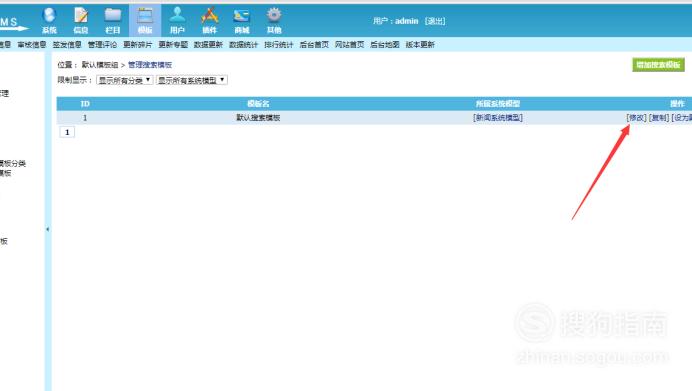Image resolution: width=692 pixels, height=391 pixels.
Task: Collapse the left sidebar with arrow handle
Action: pos(48,229)
